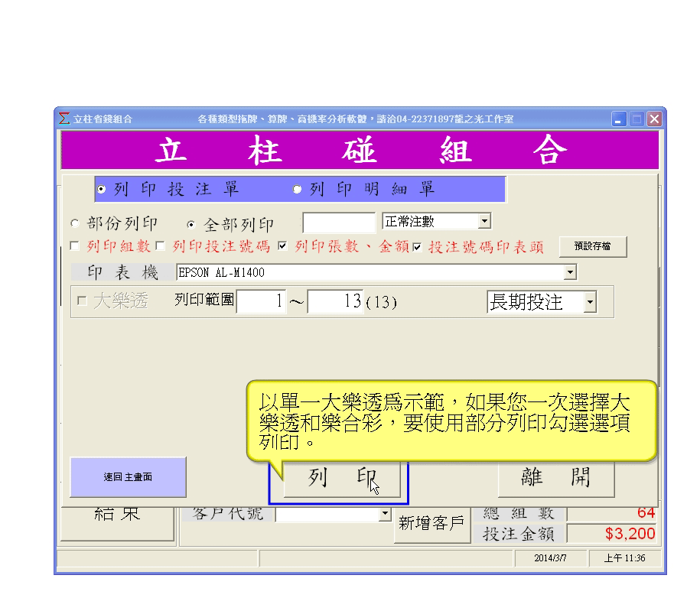Choose 全部列印 radio button
The height and width of the screenshot is (611, 700).
click(x=191, y=224)
